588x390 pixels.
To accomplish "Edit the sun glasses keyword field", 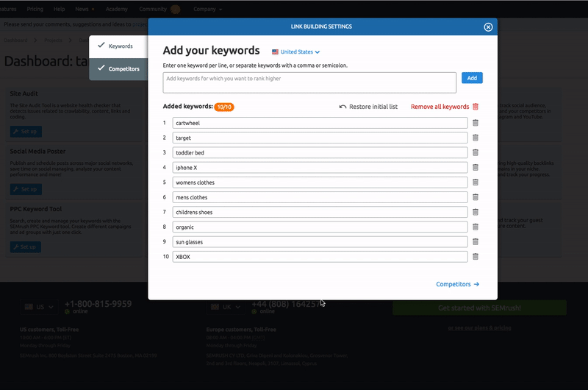I will click(x=320, y=242).
